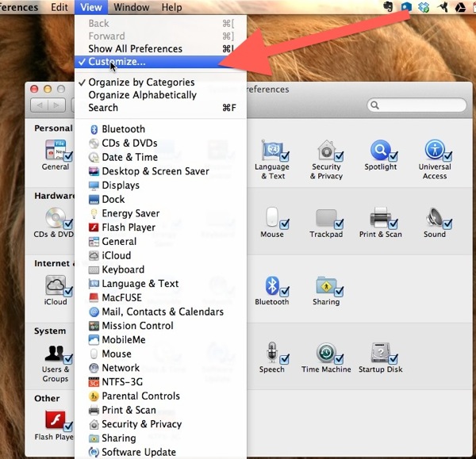Open the Language & Text pane icon

click(271, 150)
